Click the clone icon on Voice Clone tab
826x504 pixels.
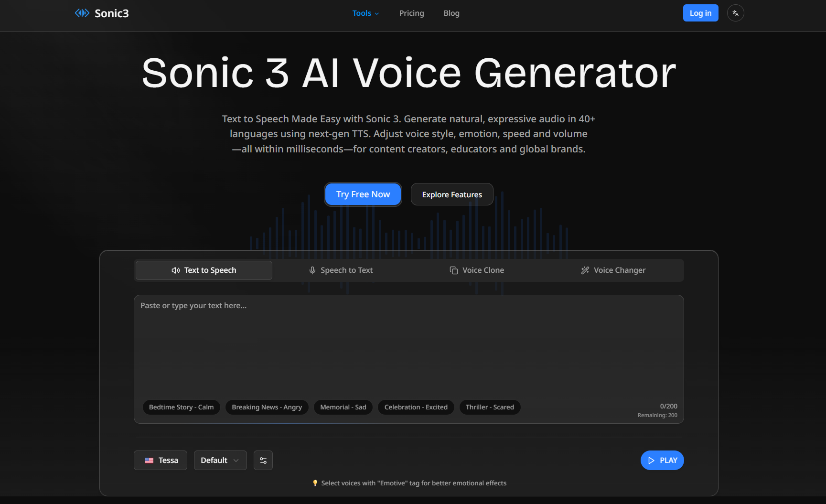click(453, 270)
